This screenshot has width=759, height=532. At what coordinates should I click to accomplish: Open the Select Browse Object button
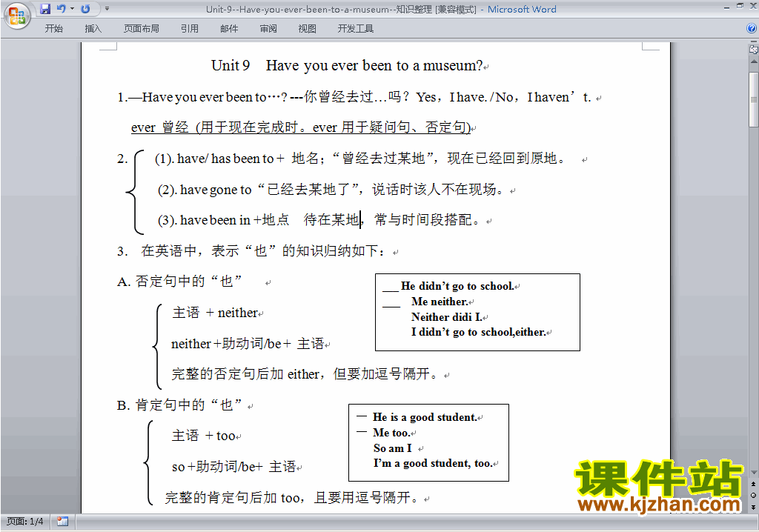point(754,495)
